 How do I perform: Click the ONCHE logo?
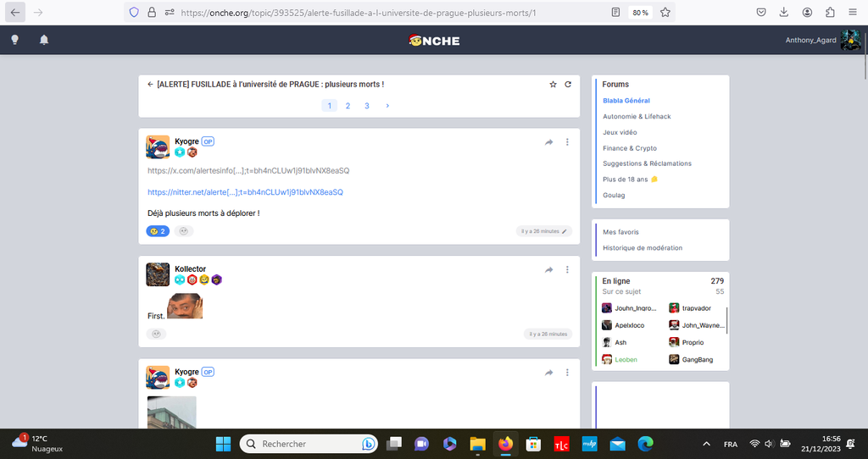pos(433,40)
